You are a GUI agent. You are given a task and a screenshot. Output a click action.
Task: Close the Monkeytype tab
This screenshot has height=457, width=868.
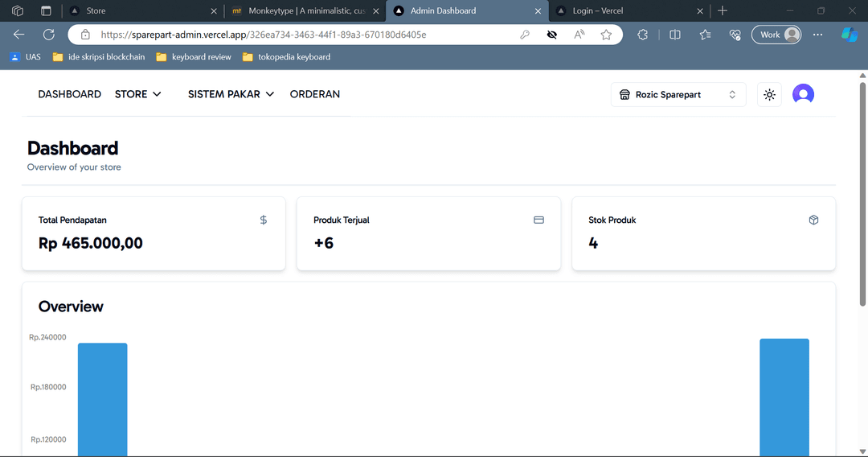point(376,11)
